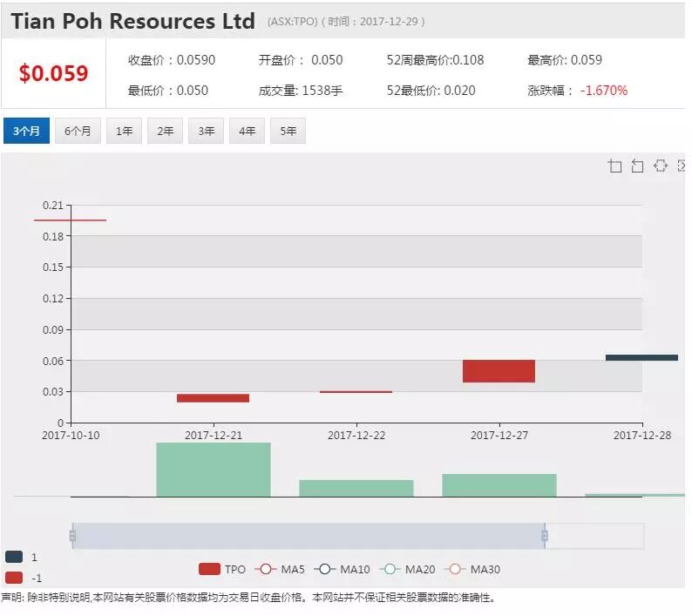The height and width of the screenshot is (616, 692).
Task: Select the 3个月 time range tab
Action: click(26, 131)
